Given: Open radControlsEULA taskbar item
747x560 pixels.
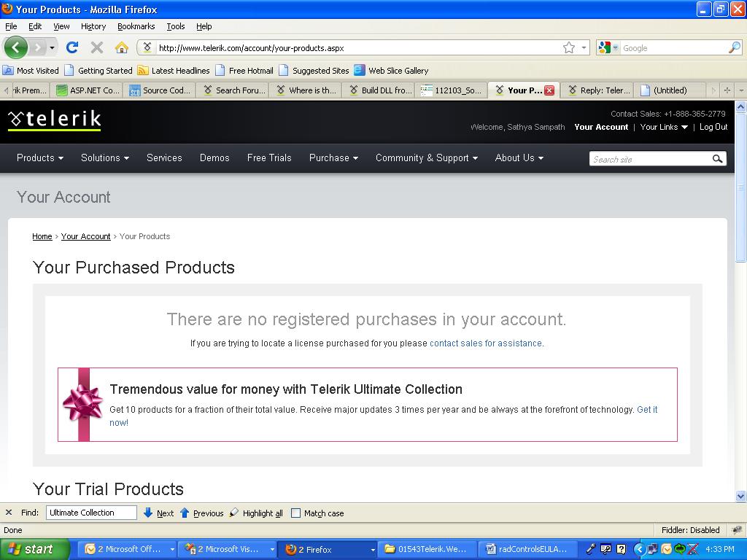Looking at the screenshot, I should pyautogui.click(x=527, y=549).
